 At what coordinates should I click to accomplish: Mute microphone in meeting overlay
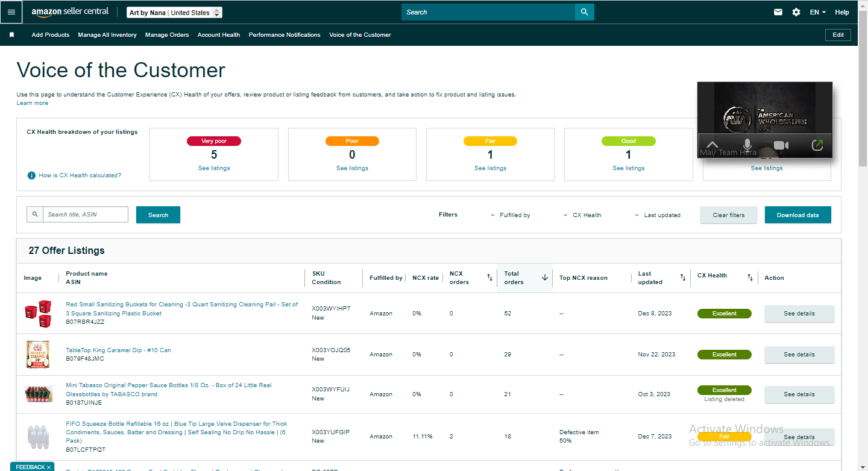(x=747, y=145)
